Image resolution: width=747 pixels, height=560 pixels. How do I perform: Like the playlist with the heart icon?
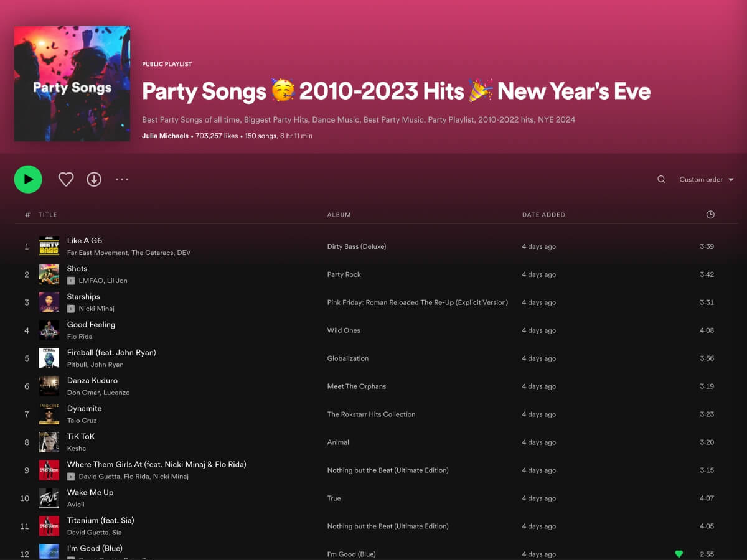(66, 179)
